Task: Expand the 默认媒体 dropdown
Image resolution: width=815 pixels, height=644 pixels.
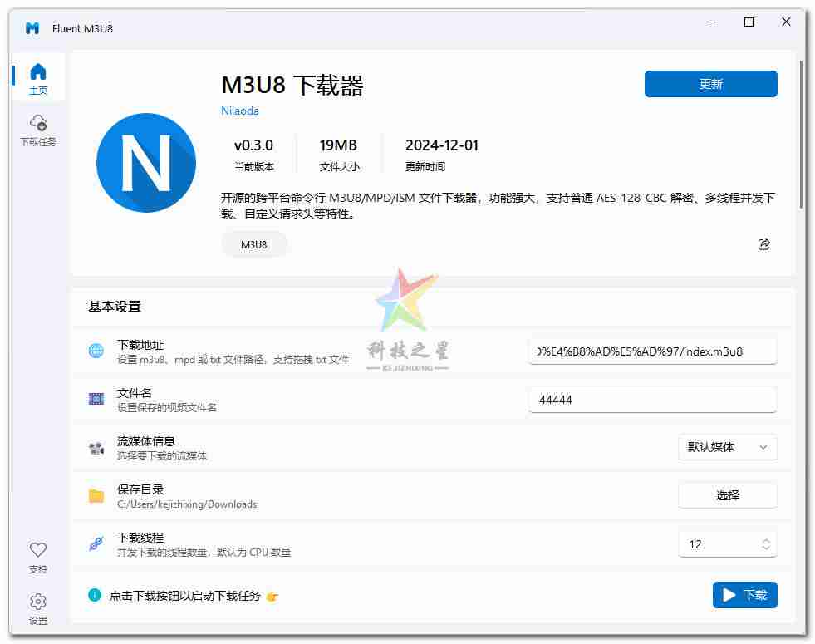Action: (x=727, y=447)
